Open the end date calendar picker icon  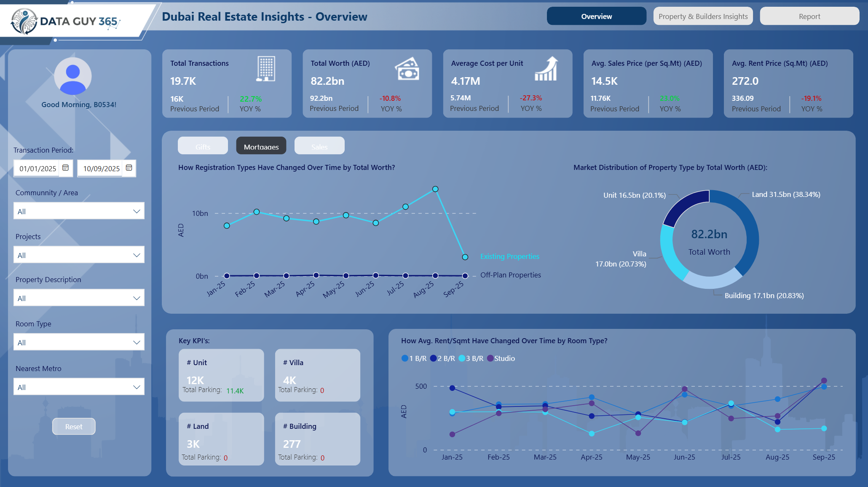(x=129, y=168)
